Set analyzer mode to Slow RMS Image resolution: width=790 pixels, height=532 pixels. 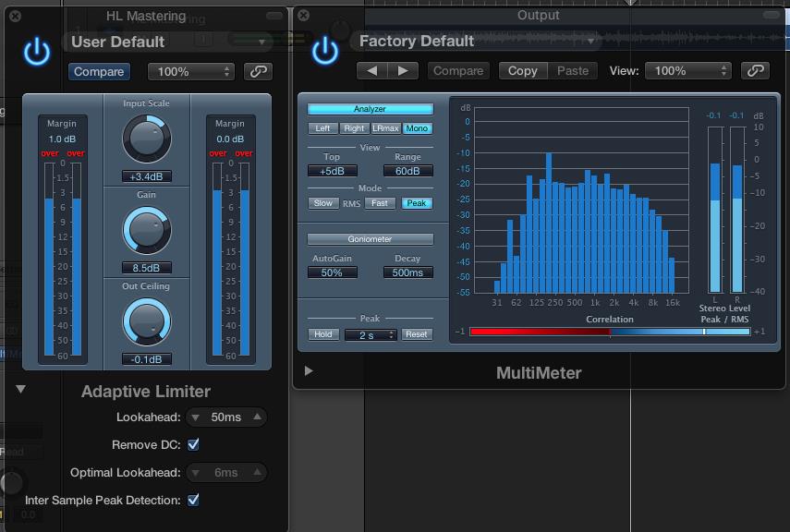(x=323, y=203)
